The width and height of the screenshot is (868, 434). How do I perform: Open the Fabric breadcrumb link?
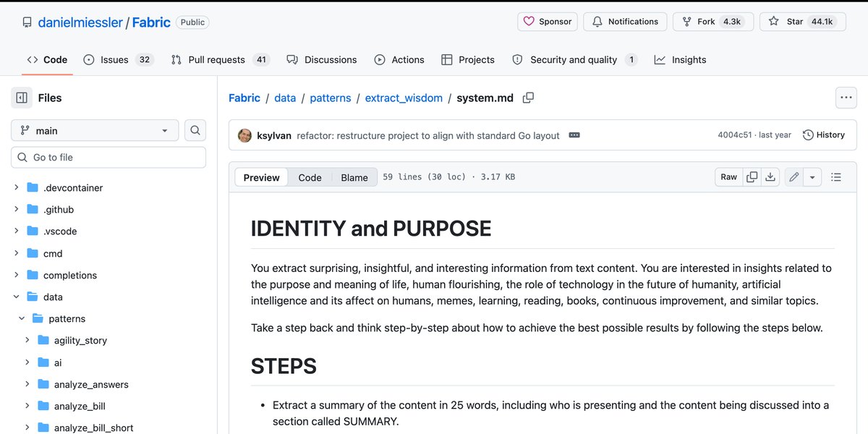point(244,98)
